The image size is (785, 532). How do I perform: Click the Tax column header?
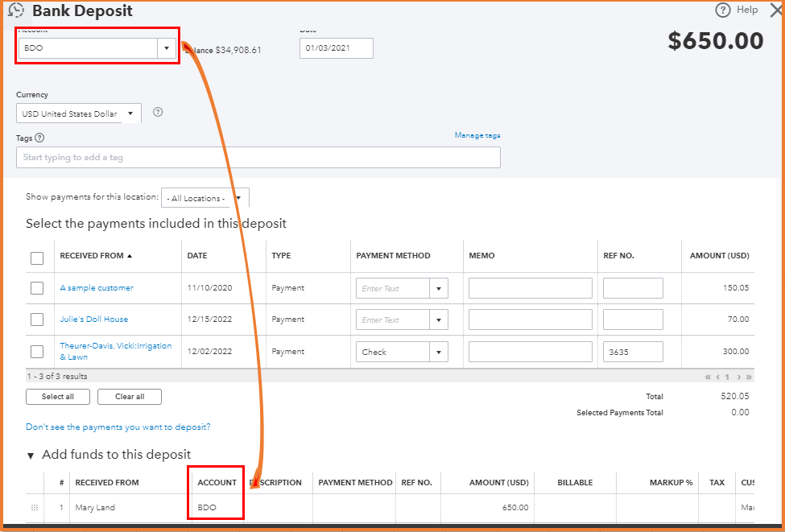[717, 483]
